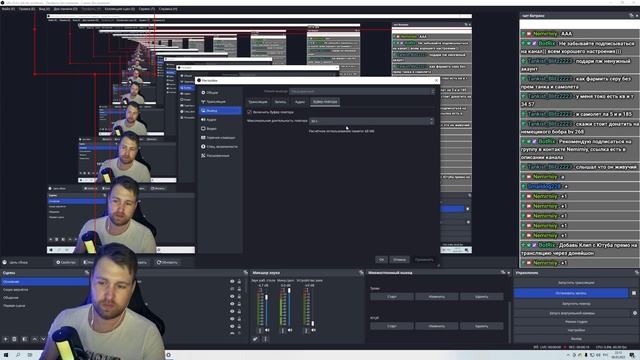Open microphone channel options dots

point(282,330)
